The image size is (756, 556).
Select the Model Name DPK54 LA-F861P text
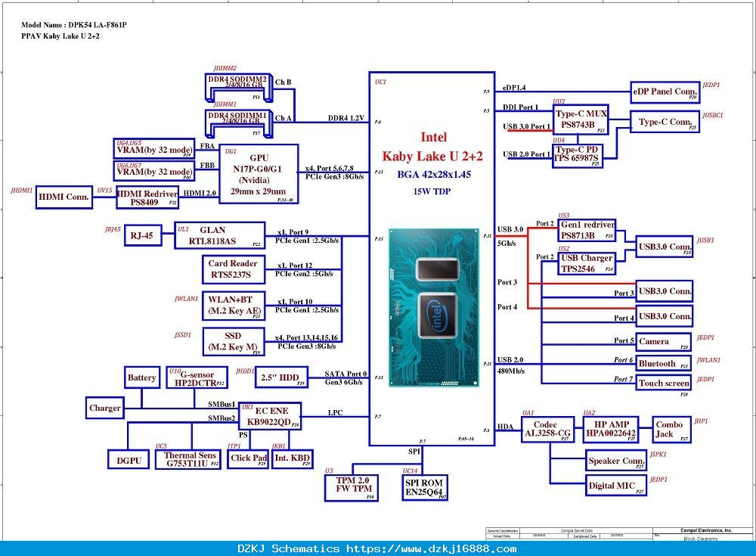[74, 25]
